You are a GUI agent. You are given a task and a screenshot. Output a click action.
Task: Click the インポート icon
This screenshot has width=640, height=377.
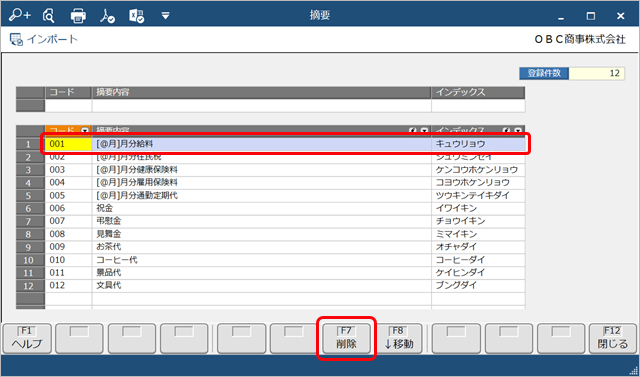[16, 39]
